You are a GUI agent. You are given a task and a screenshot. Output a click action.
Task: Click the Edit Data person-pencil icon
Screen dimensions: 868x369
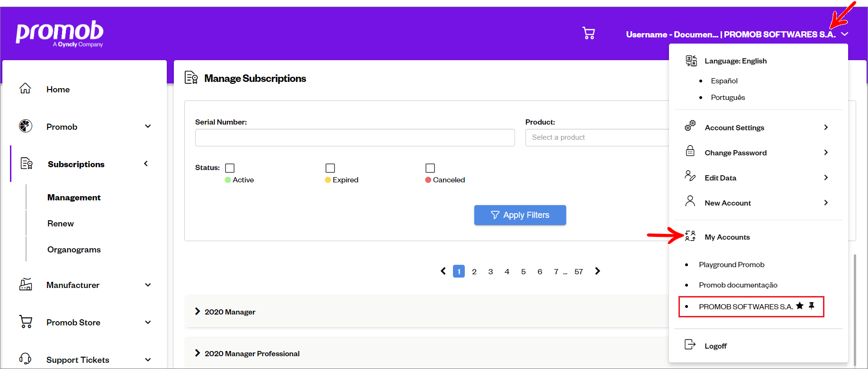[690, 176]
